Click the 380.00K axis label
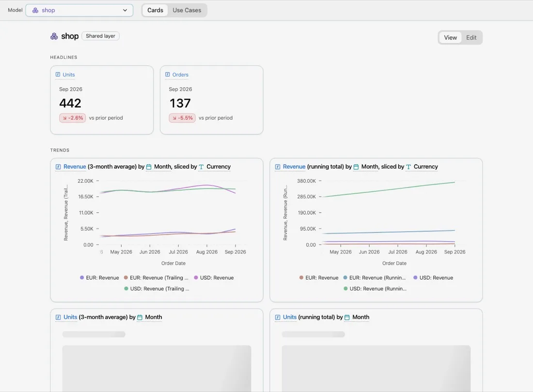Viewport: 533px width, 392px height. tap(306, 181)
